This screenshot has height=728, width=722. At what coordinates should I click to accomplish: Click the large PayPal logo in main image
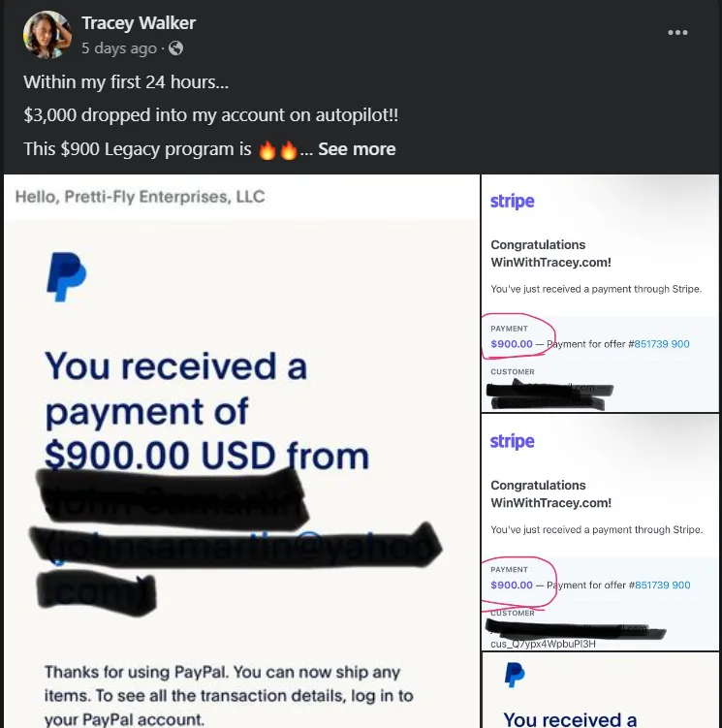pyautogui.click(x=67, y=276)
